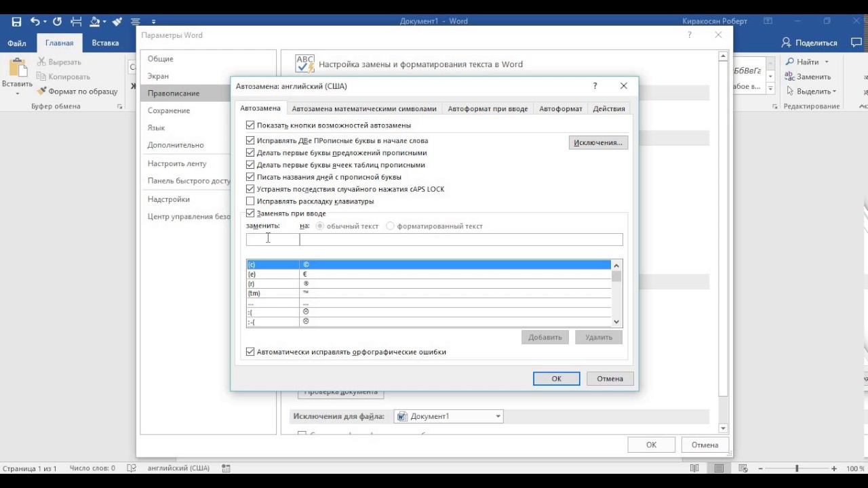This screenshot has width=868, height=488.
Task: Enable Исправлять раскладку клавиатуры checkbox
Action: [x=250, y=201]
